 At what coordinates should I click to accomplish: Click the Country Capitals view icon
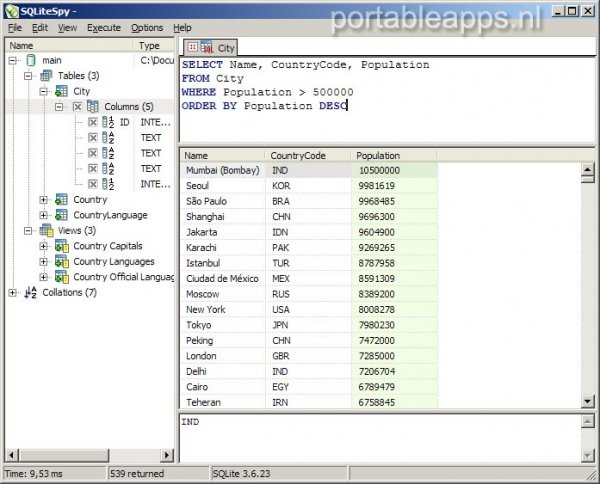point(62,246)
